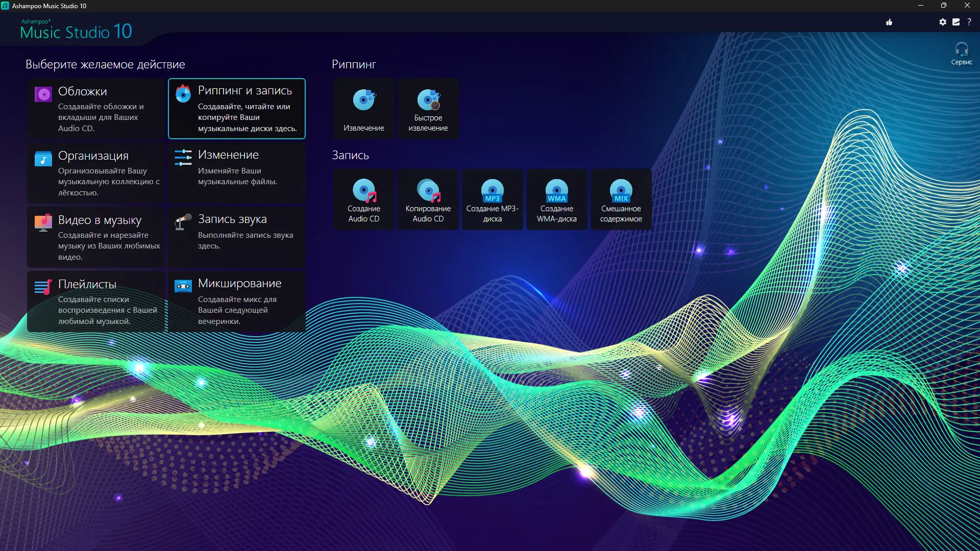Screen dimensions: 980x551
Task: Open Запись звука recording section
Action: (237, 237)
